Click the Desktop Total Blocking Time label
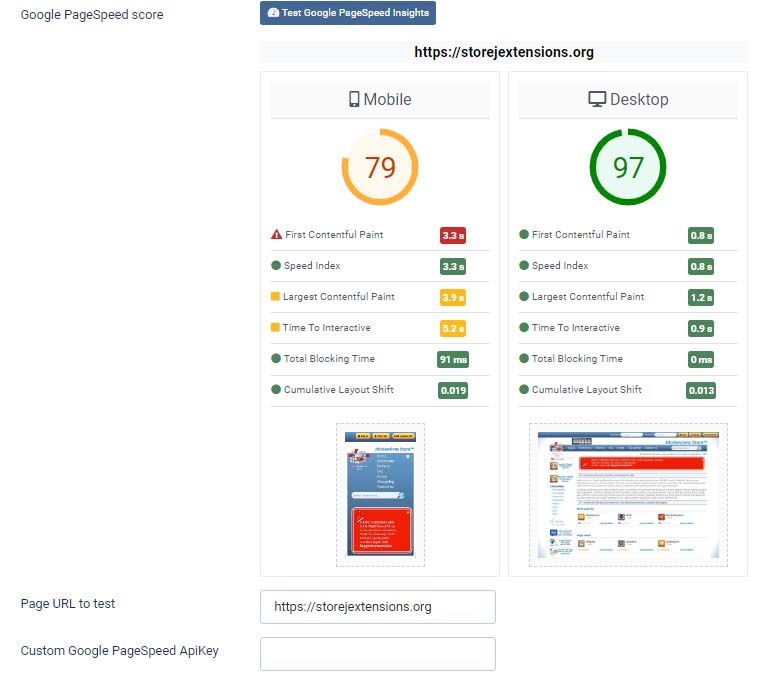Image resolution: width=767 pixels, height=679 pixels. pos(577,358)
